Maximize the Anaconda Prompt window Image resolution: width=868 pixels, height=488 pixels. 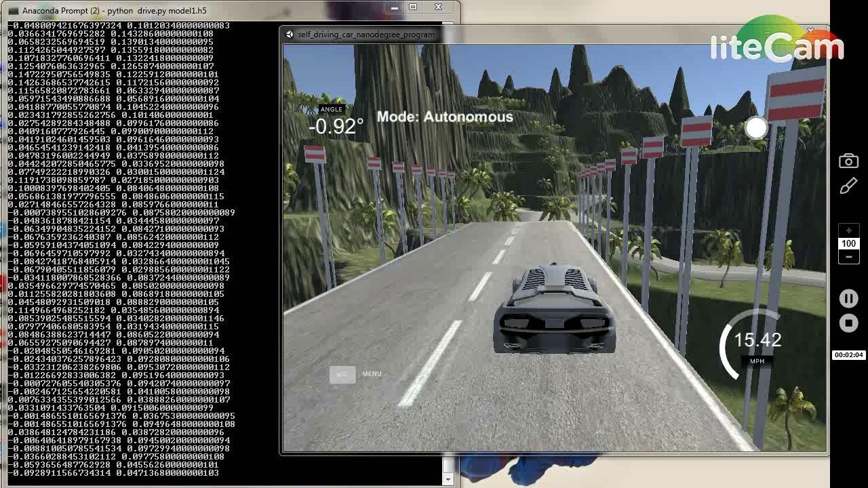(412, 7)
